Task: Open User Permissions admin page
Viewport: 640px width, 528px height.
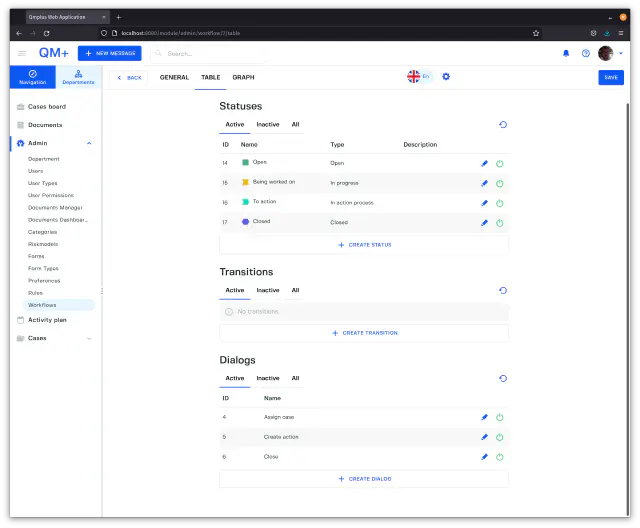Action: (51, 195)
